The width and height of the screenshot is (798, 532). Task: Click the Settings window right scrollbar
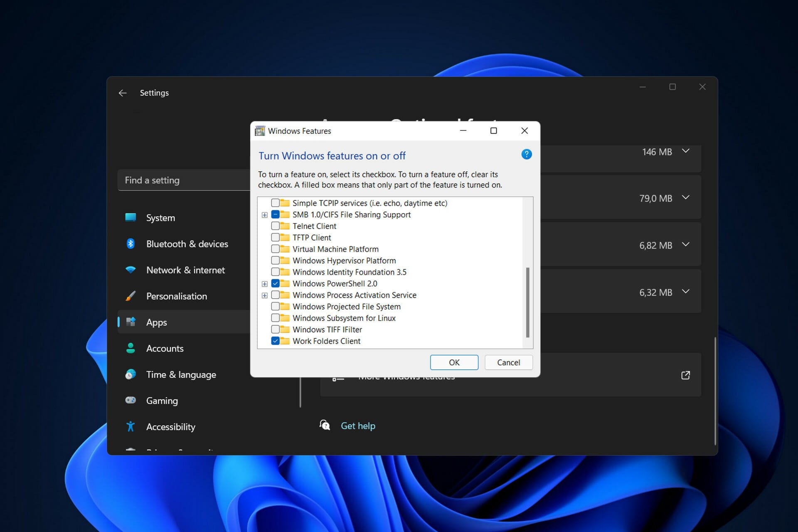click(715, 391)
